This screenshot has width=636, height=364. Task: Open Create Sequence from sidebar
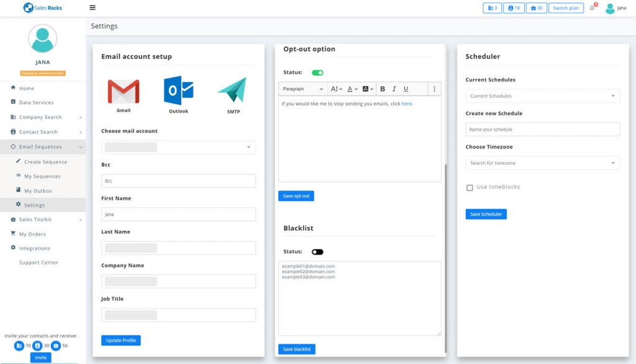click(45, 162)
